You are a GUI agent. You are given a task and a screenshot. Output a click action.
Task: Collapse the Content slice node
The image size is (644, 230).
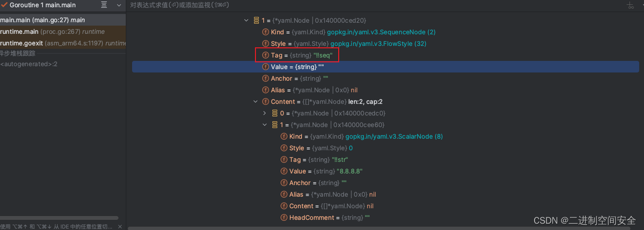(x=255, y=101)
